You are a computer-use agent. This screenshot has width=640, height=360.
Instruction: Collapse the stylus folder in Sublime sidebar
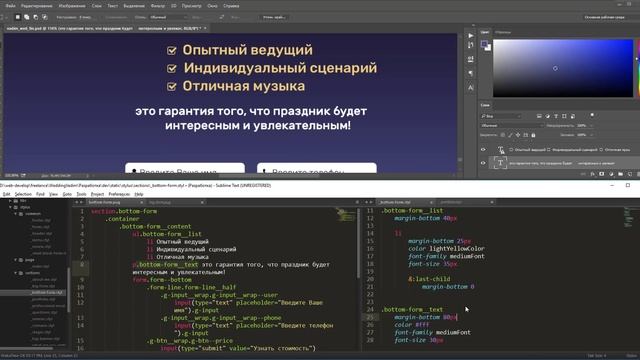point(10,207)
